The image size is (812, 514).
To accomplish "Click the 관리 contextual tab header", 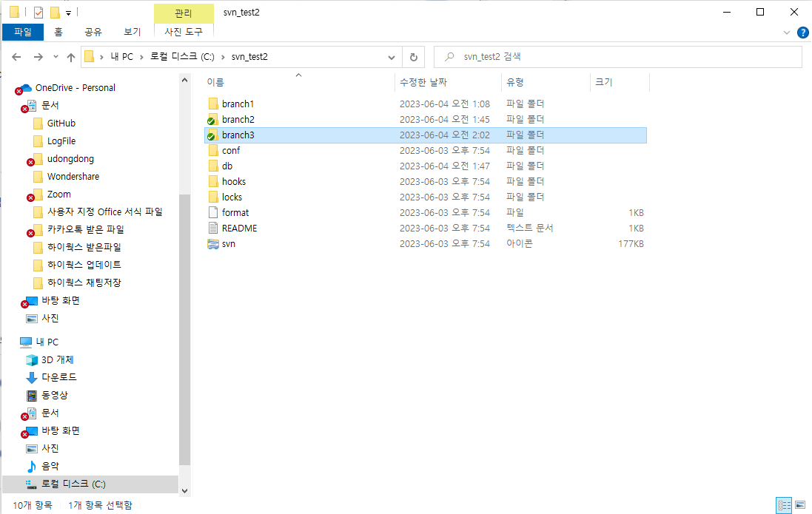I will click(184, 13).
